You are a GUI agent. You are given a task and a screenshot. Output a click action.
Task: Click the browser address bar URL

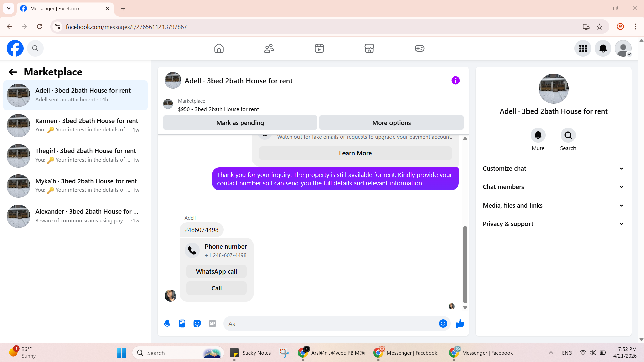[x=126, y=27]
